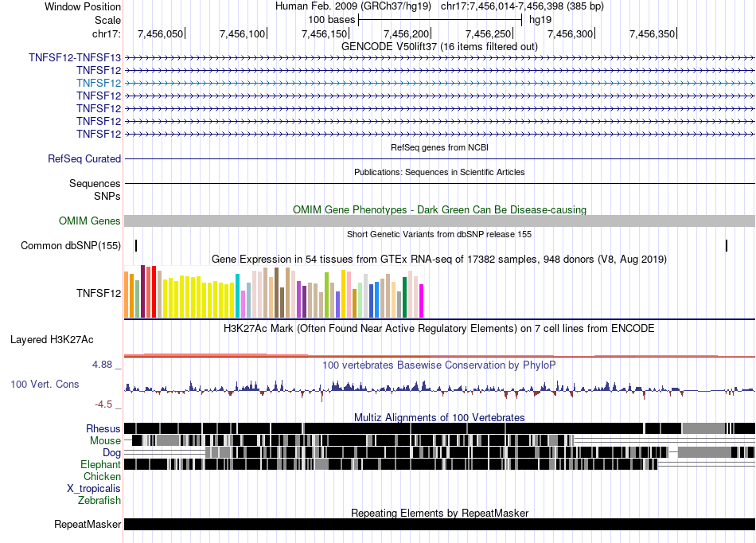Select the Elephant alignment row label
The width and height of the screenshot is (756, 543).
(100, 464)
